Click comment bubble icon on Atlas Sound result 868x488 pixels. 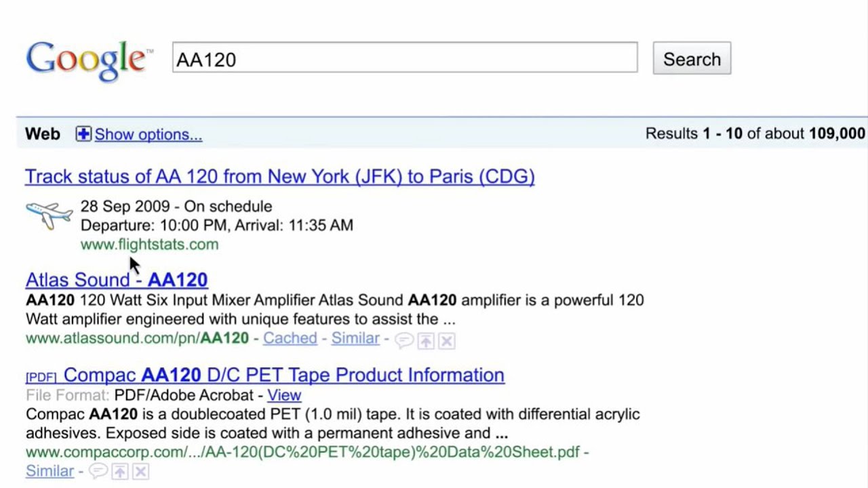pyautogui.click(x=404, y=341)
